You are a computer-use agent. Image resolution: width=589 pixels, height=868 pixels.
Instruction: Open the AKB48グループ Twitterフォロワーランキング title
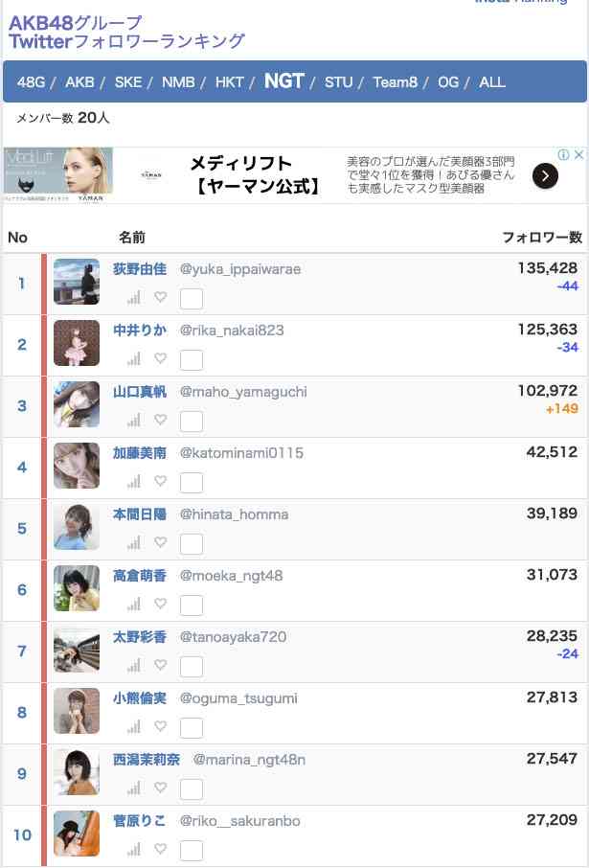126,32
